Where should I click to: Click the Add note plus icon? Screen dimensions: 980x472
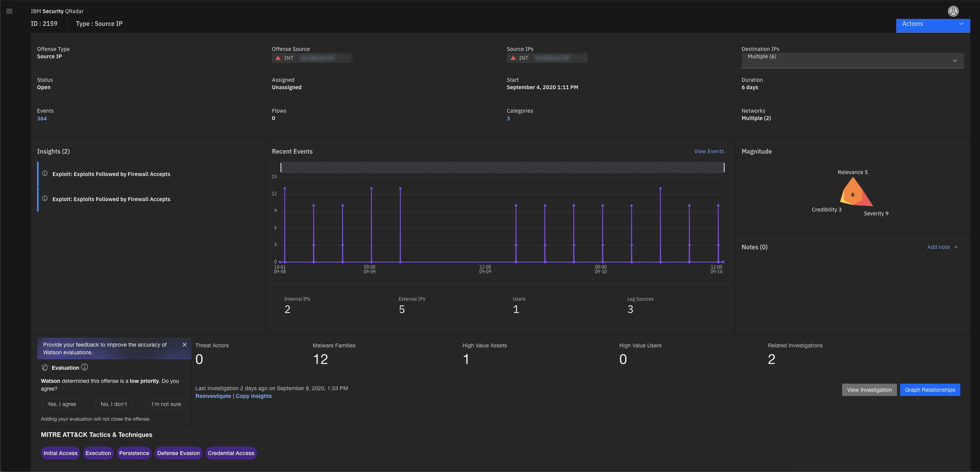coord(956,247)
